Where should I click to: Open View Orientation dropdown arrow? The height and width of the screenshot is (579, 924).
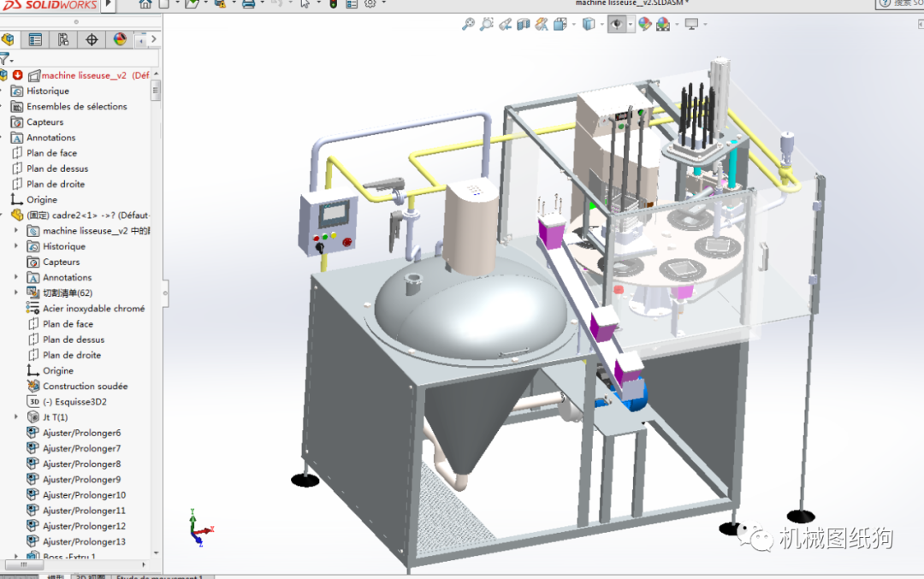coord(573,25)
